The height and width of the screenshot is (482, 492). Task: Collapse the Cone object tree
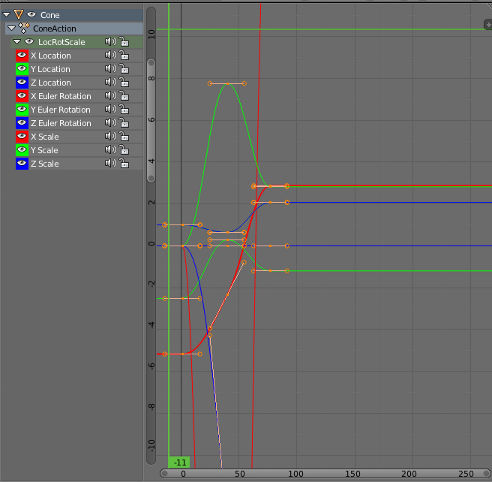pyautogui.click(x=6, y=15)
